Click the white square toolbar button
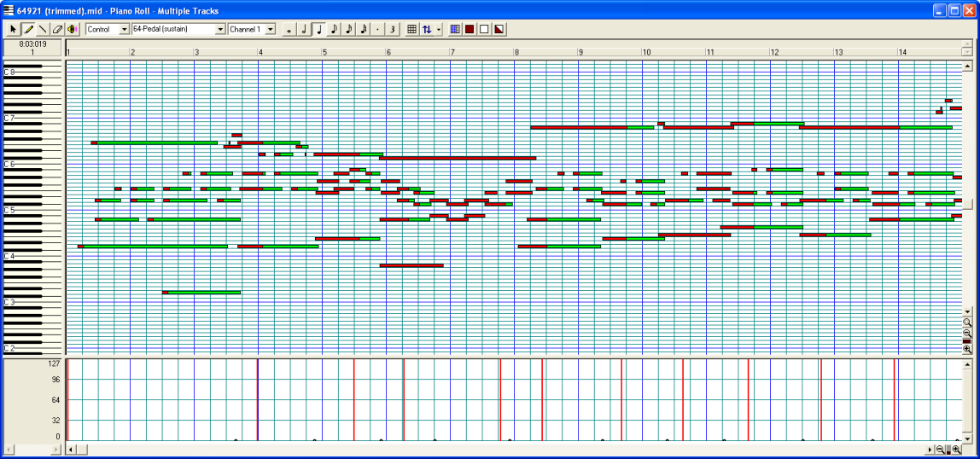 pyautogui.click(x=484, y=29)
